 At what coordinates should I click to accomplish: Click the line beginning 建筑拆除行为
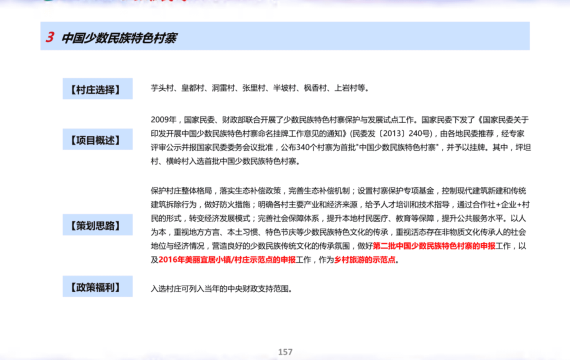(340, 204)
